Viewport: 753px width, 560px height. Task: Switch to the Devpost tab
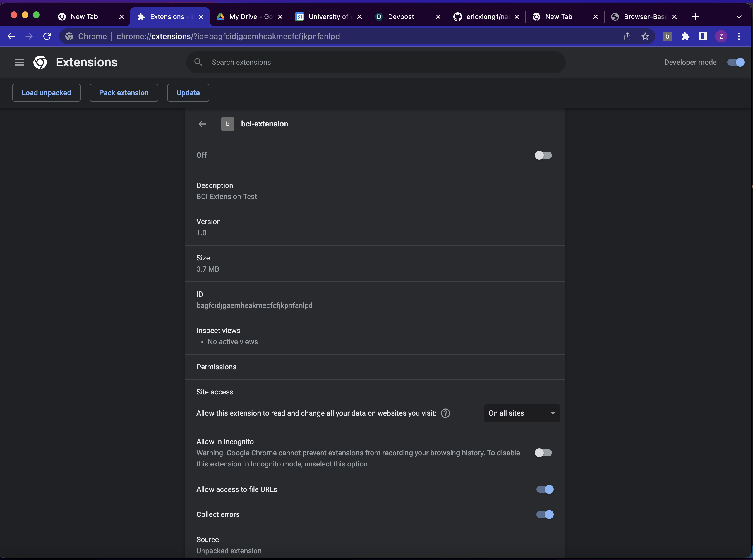pos(401,17)
